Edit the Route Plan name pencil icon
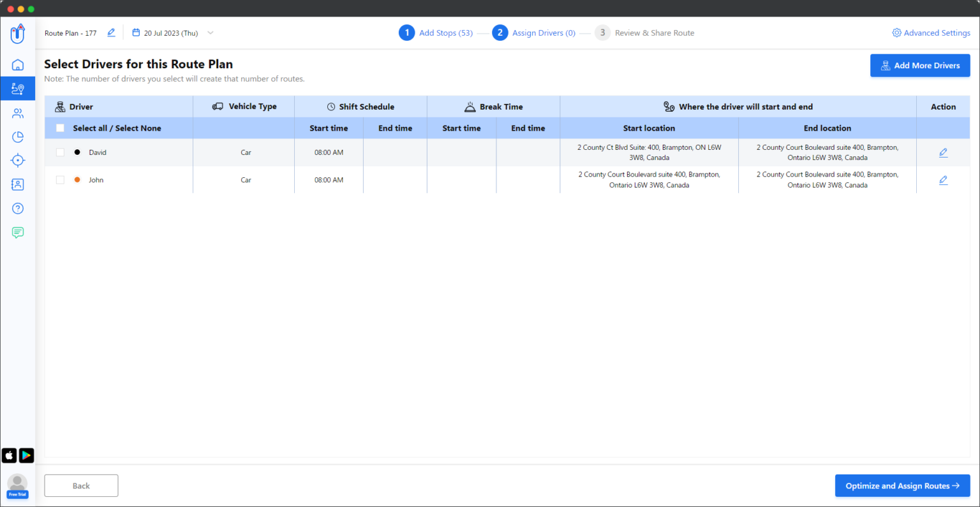 [x=111, y=33]
